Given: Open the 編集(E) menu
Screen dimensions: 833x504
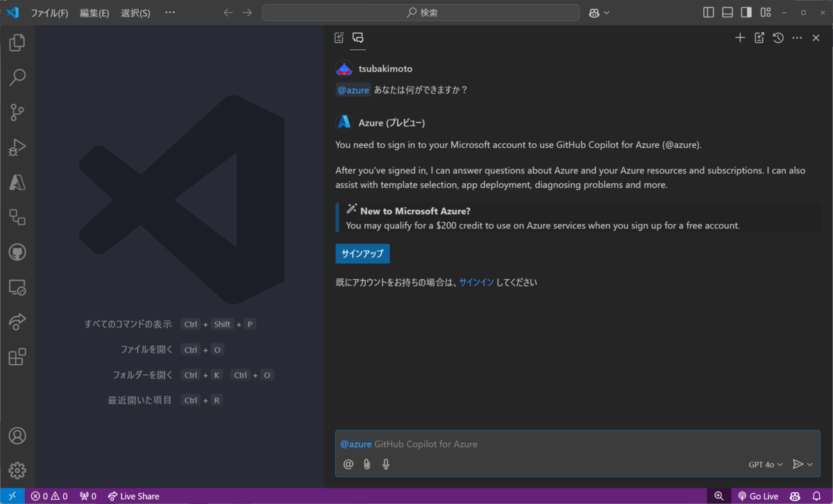Looking at the screenshot, I should click(94, 12).
